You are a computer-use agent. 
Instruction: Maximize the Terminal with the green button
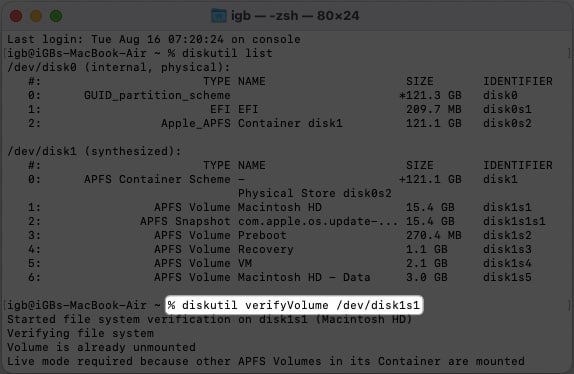coord(56,16)
